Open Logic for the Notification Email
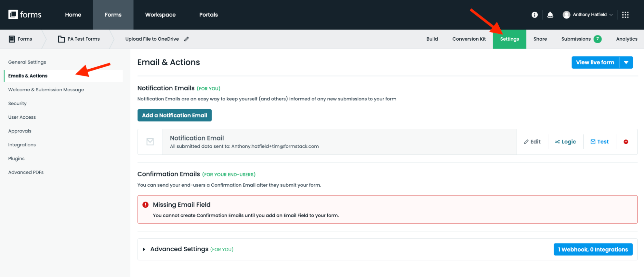Image resolution: width=644 pixels, height=277 pixels. point(565,142)
